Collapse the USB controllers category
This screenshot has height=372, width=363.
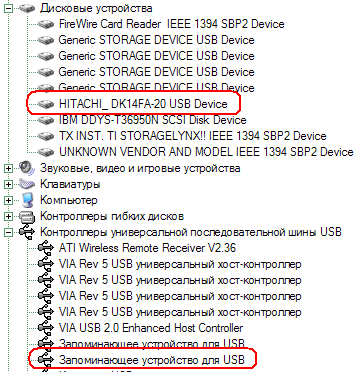click(x=8, y=232)
